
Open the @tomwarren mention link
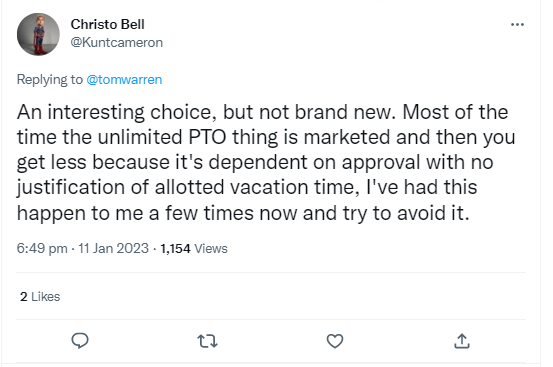[x=124, y=80]
